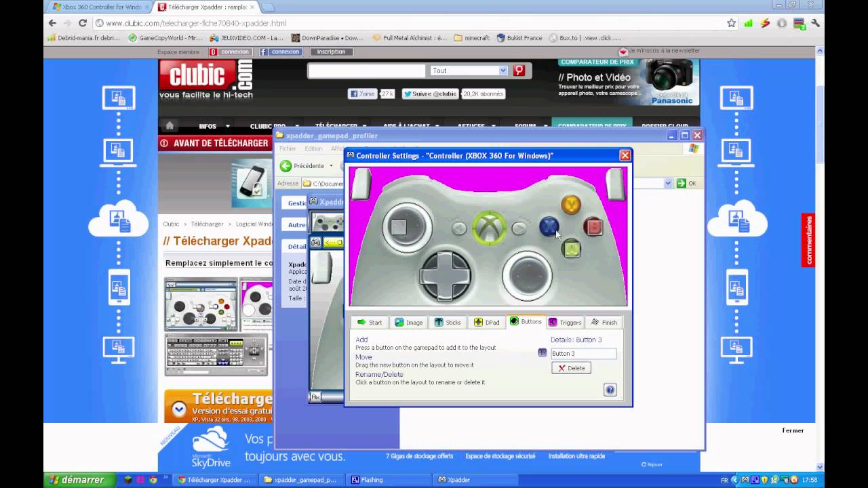Expand the explorer address bar dropdown

pyautogui.click(x=668, y=183)
